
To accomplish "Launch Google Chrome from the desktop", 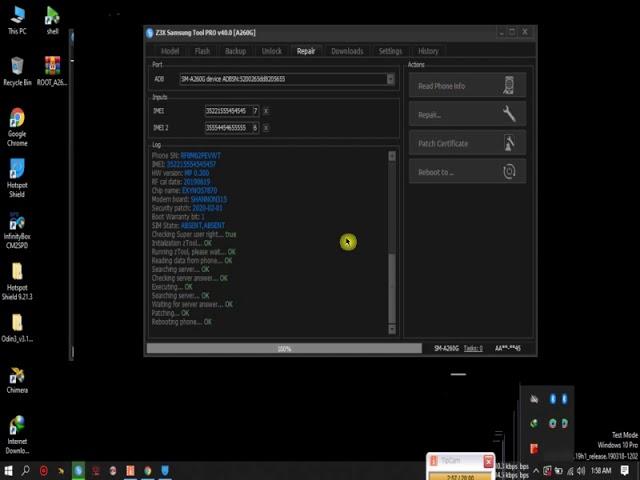I will click(17, 127).
